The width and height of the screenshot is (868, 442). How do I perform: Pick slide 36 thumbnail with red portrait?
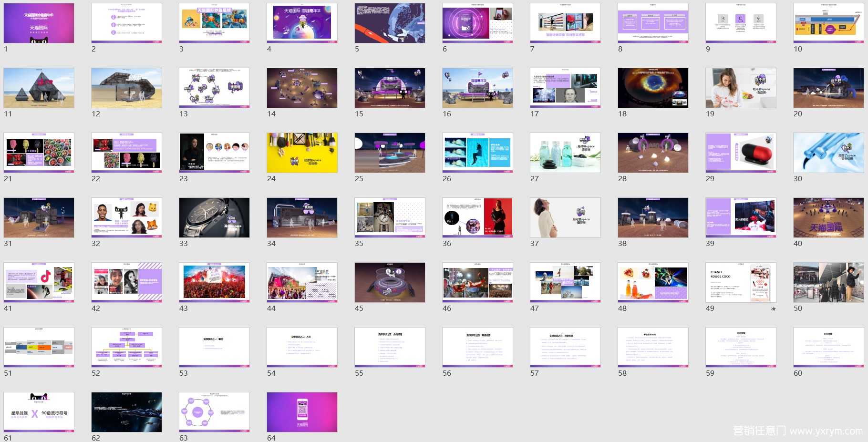[x=477, y=217]
